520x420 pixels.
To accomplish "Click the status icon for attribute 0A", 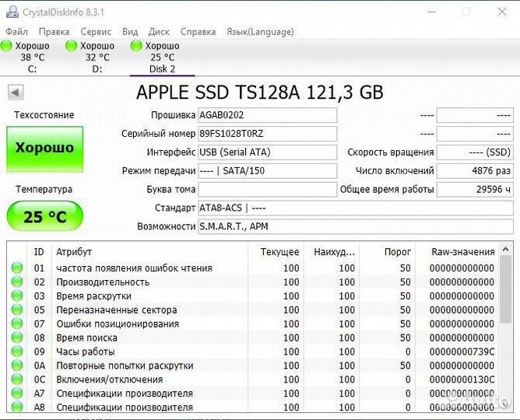I will click(17, 366).
